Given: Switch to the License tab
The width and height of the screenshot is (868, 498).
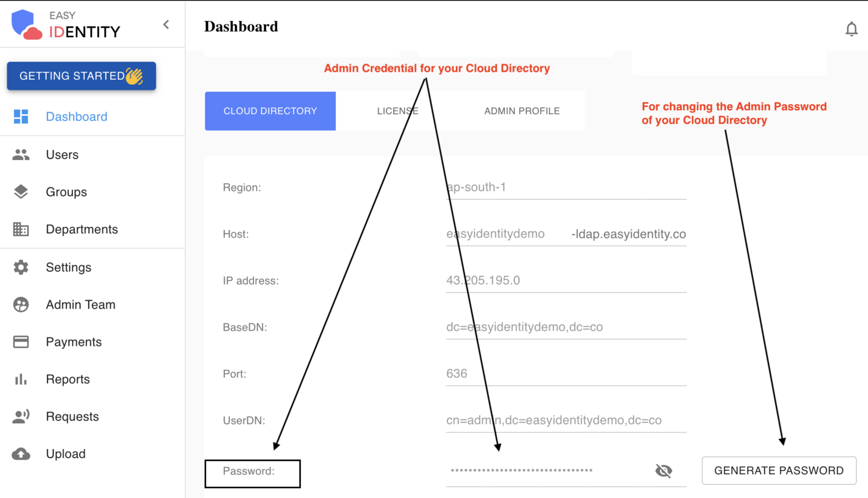Looking at the screenshot, I should (x=397, y=111).
